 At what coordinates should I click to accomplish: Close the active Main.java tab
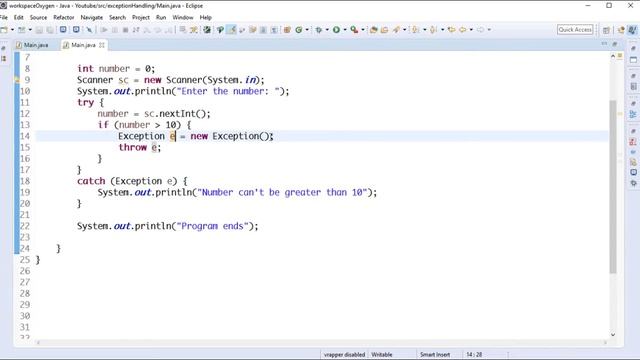[102, 45]
